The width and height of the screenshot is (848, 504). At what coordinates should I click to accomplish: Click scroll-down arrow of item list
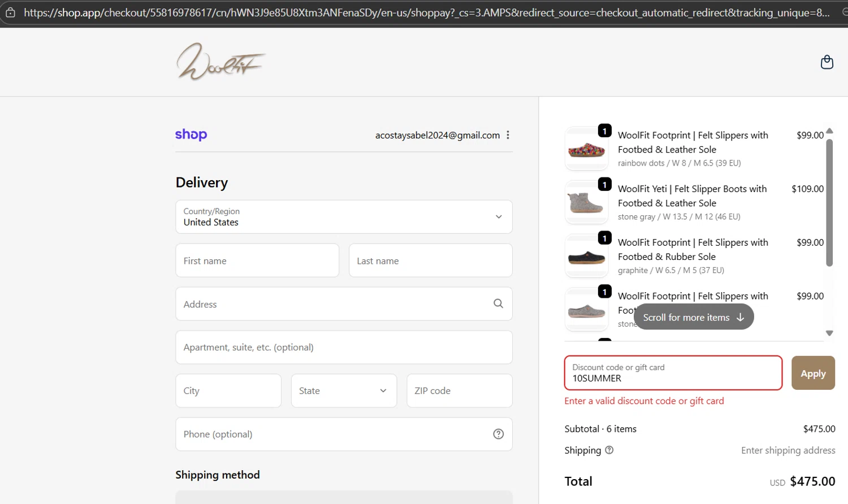pyautogui.click(x=829, y=333)
